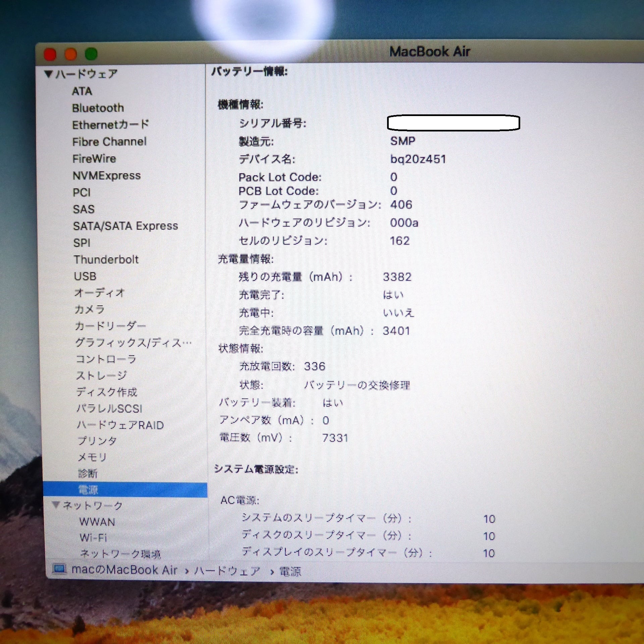
Task: Collapse the ハードウェア tree section
Action: tap(48, 74)
